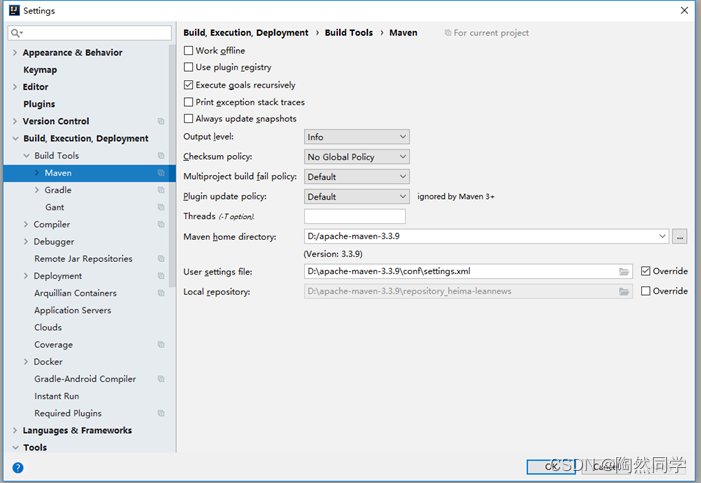Click browse button for Maven home directory
The image size is (702, 483).
click(679, 237)
